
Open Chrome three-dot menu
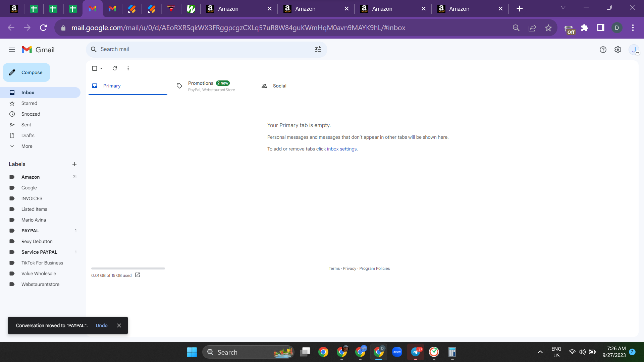coord(633,28)
